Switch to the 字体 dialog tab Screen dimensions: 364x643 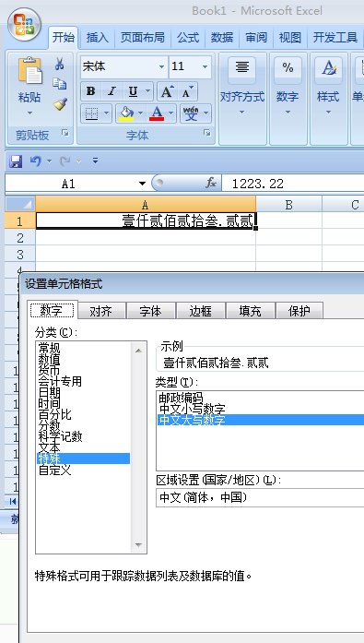[x=151, y=311]
